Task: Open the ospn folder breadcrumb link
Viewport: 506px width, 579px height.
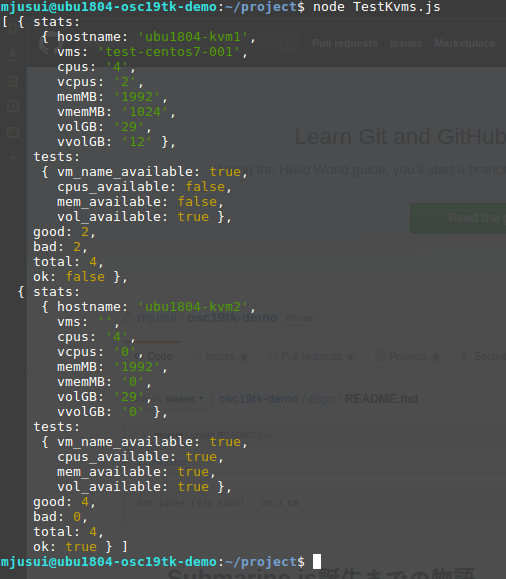Action: pyautogui.click(x=321, y=399)
